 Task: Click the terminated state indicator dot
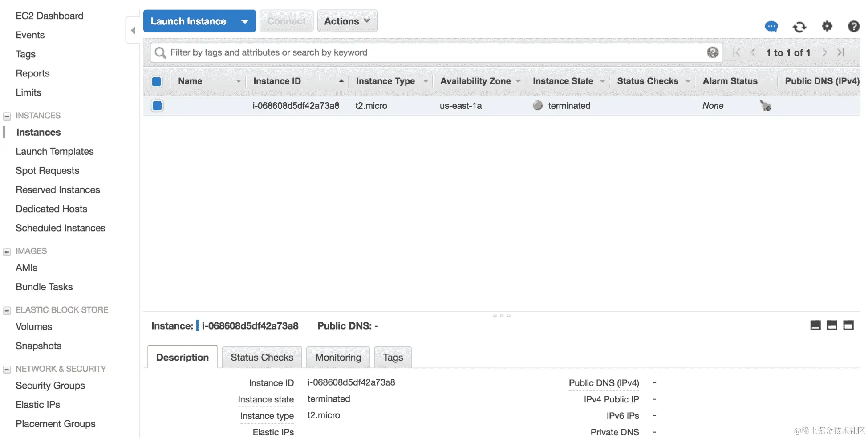(x=538, y=105)
